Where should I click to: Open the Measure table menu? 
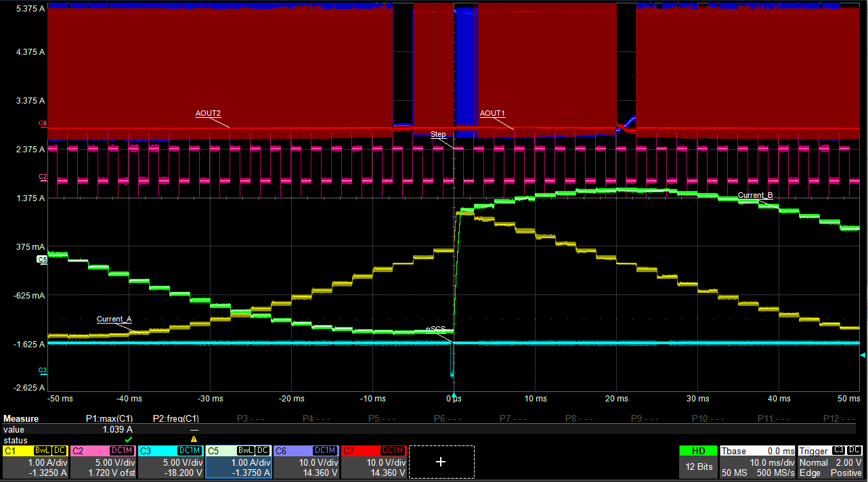(20, 418)
